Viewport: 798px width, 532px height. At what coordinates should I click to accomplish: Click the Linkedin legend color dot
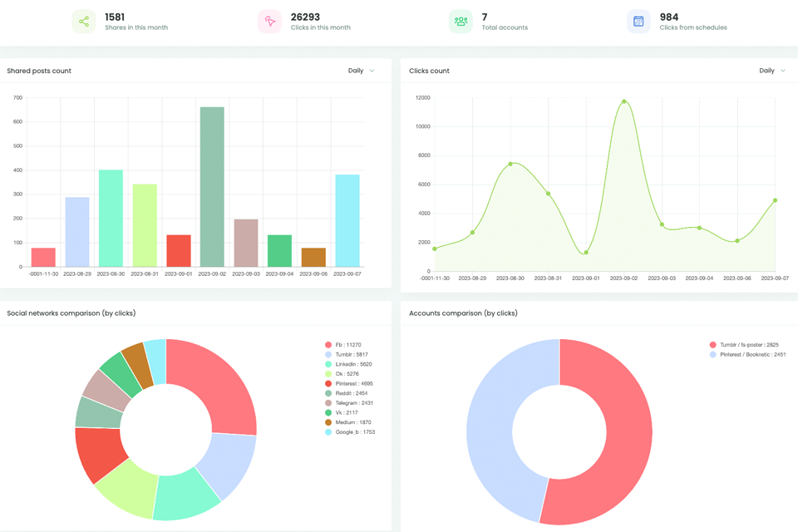pos(328,364)
